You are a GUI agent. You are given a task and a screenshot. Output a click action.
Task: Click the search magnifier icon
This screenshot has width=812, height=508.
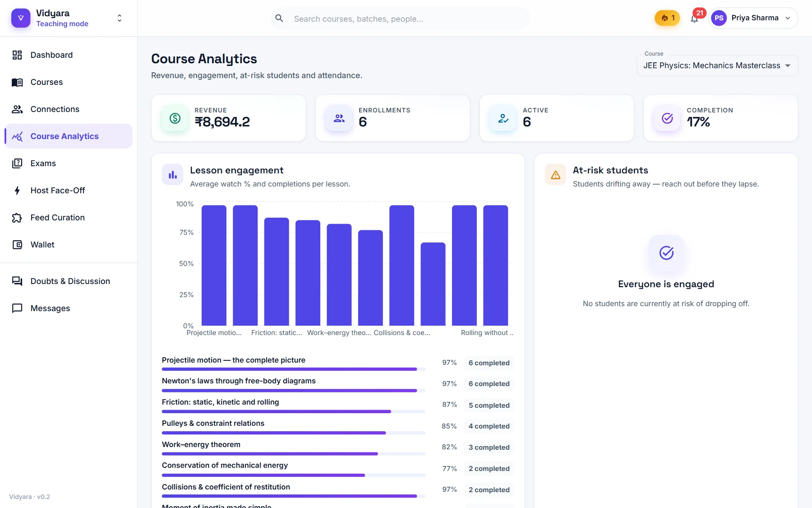point(279,19)
